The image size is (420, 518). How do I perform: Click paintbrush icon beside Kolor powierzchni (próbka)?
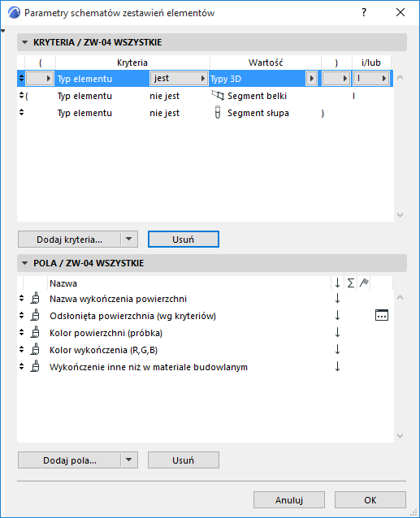(x=35, y=332)
